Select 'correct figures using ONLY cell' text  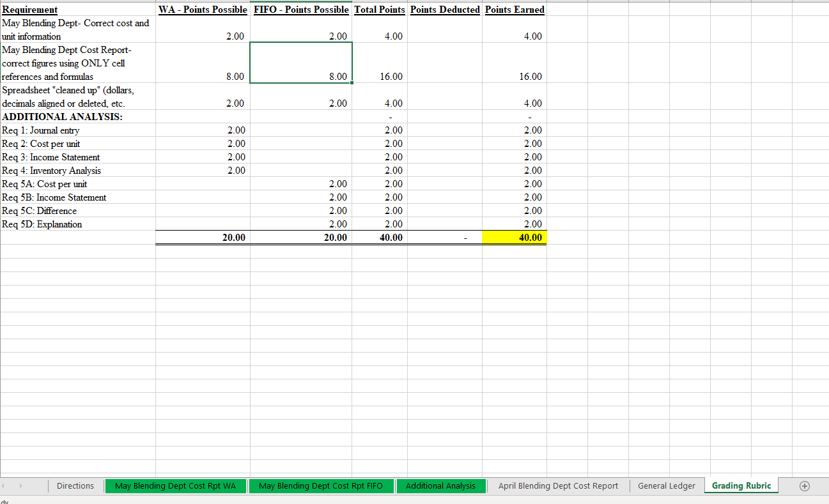click(64, 63)
